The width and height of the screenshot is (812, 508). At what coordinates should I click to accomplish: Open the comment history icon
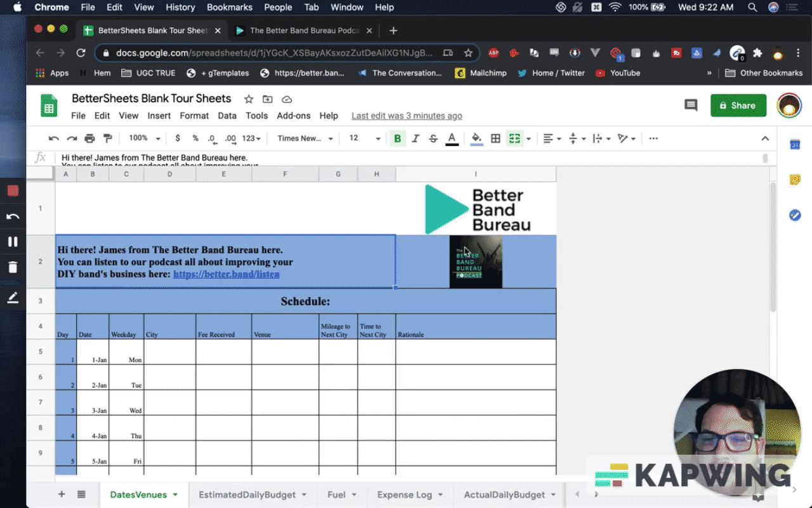pyautogui.click(x=691, y=105)
